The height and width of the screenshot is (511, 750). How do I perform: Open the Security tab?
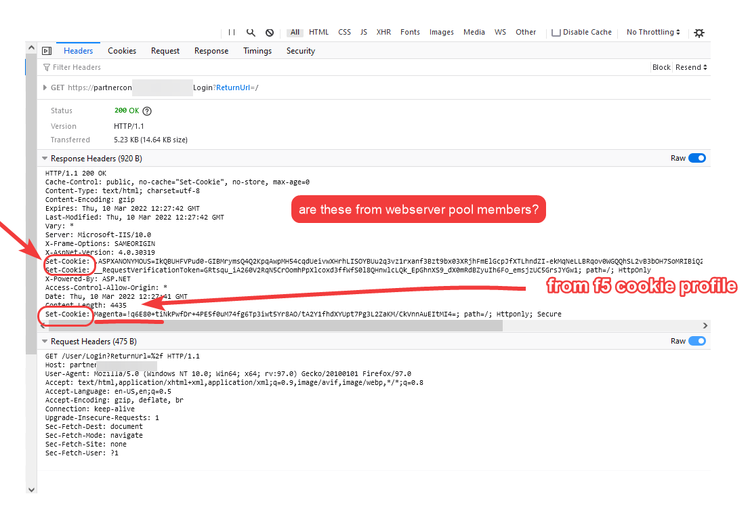(300, 51)
